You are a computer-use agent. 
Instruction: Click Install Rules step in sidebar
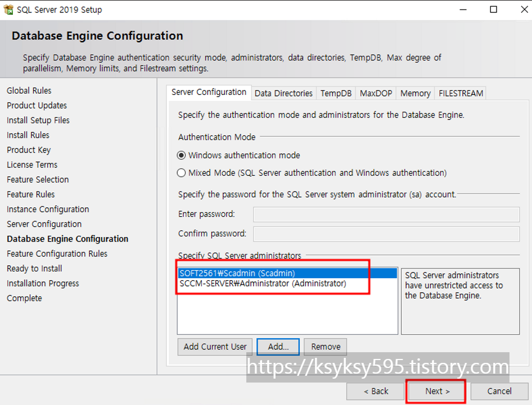coord(28,135)
